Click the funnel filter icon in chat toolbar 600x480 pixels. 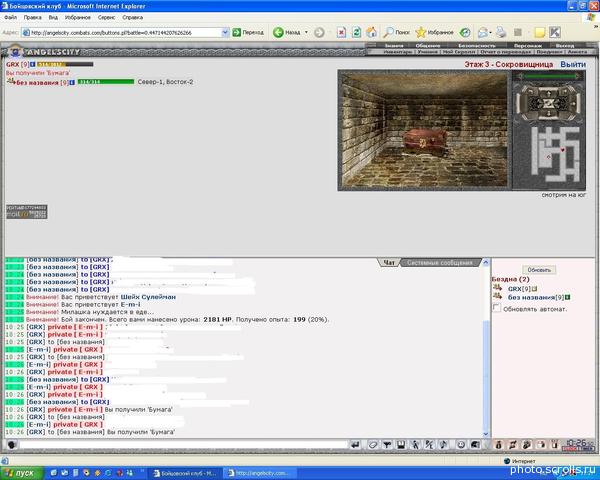point(387,445)
